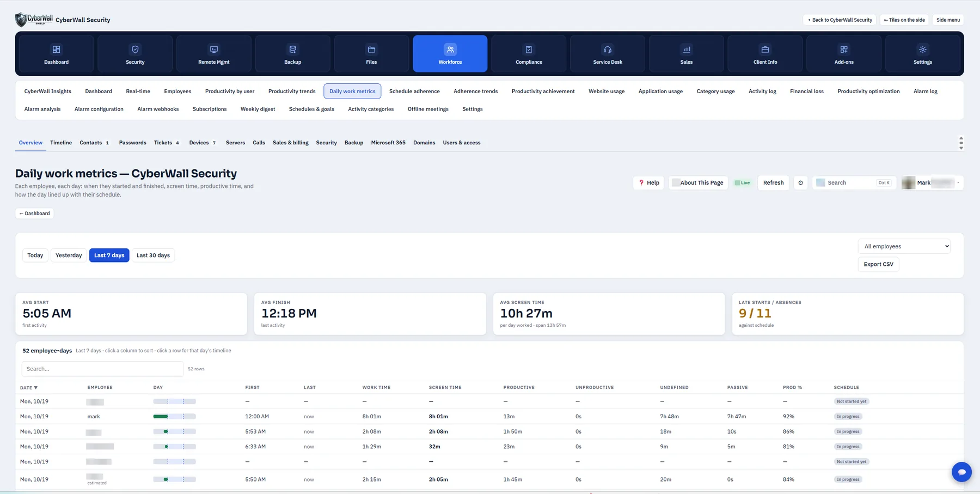Click mark's day timeline bar
The image size is (980, 494).
click(174, 417)
